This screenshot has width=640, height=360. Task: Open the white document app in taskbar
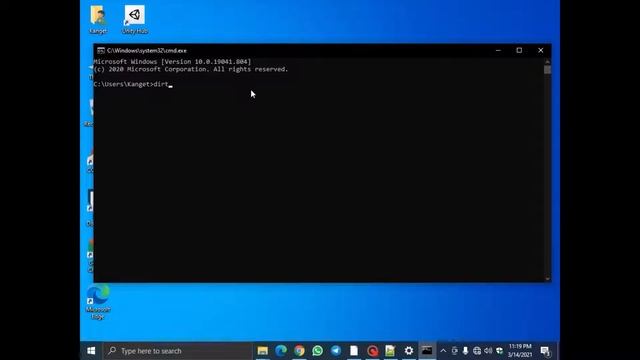pos(354,351)
